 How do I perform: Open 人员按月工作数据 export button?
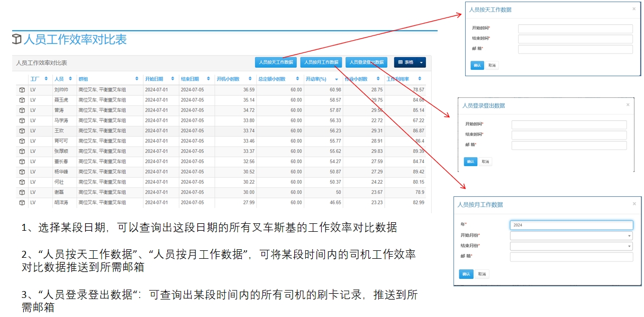click(321, 62)
